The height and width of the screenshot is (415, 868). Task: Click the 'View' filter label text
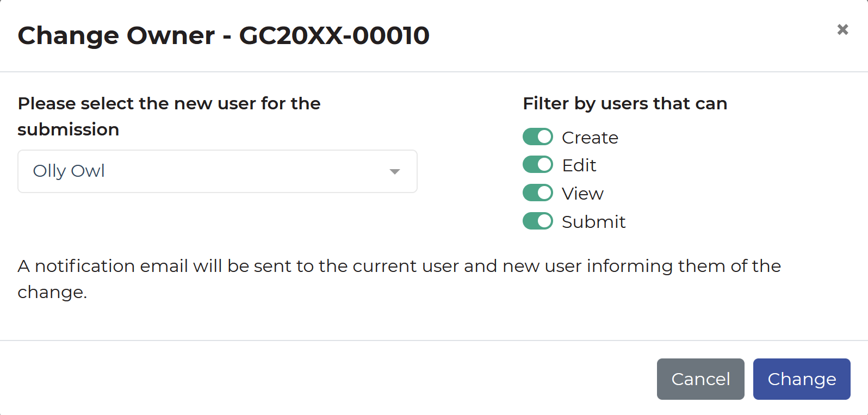(x=582, y=194)
